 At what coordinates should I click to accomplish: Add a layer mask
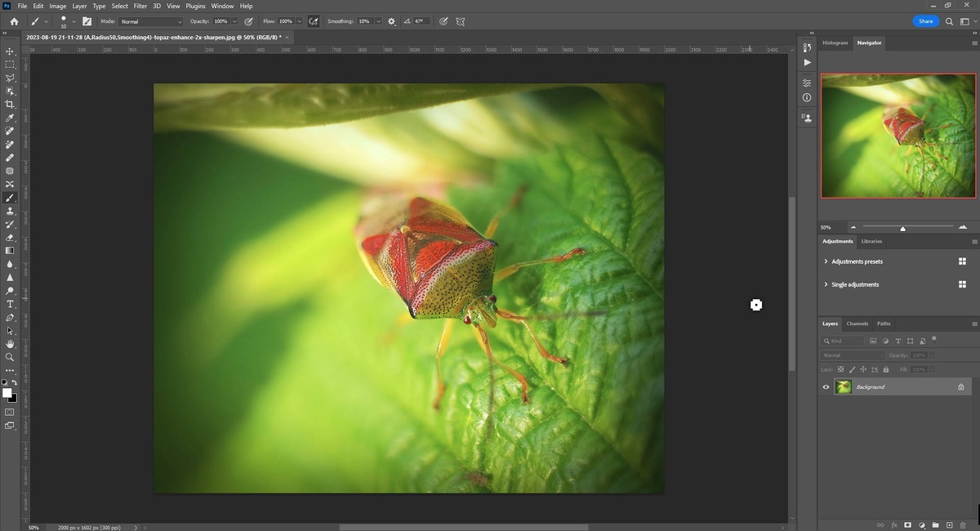pyautogui.click(x=907, y=524)
